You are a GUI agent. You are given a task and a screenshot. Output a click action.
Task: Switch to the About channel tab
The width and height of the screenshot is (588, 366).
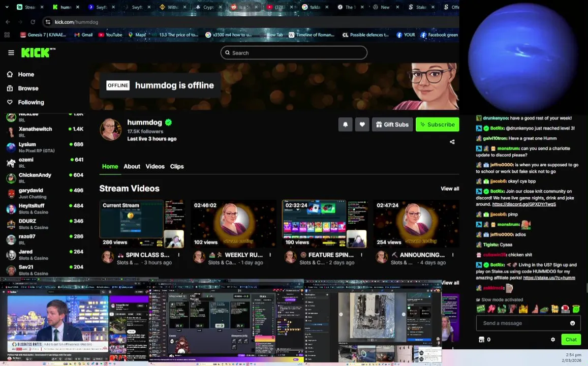pos(132,167)
